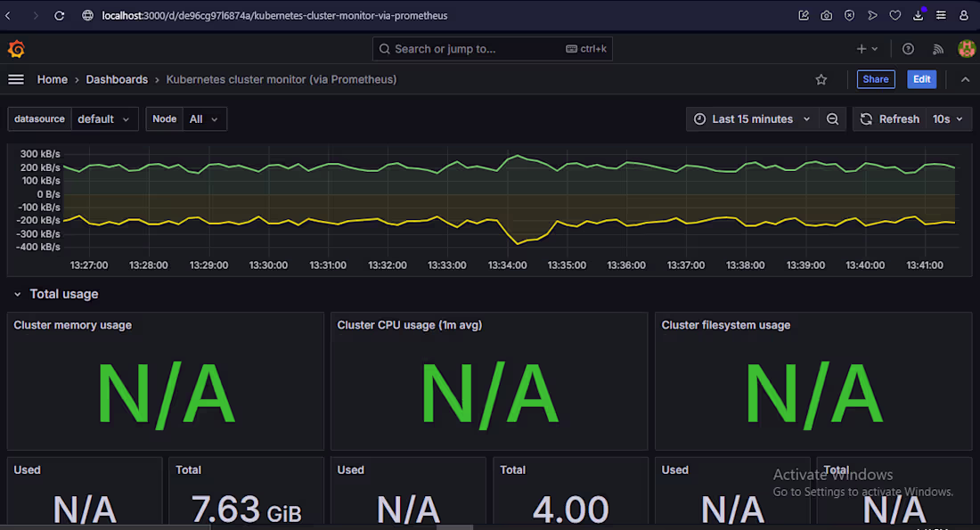
Task: Click the Kubernetes cluster monitor breadcrumb
Action: coord(282,79)
